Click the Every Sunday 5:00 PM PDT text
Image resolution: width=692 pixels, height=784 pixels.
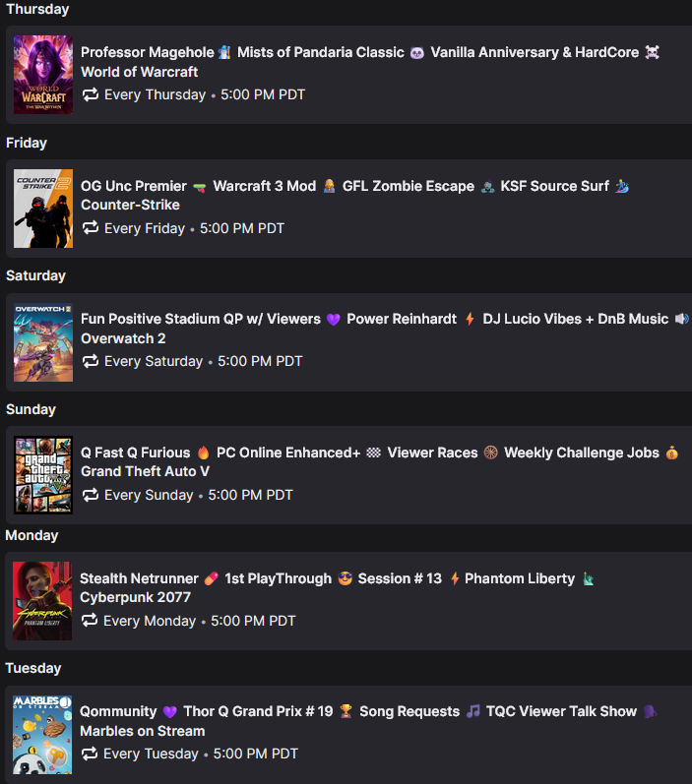pyautogui.click(x=198, y=495)
